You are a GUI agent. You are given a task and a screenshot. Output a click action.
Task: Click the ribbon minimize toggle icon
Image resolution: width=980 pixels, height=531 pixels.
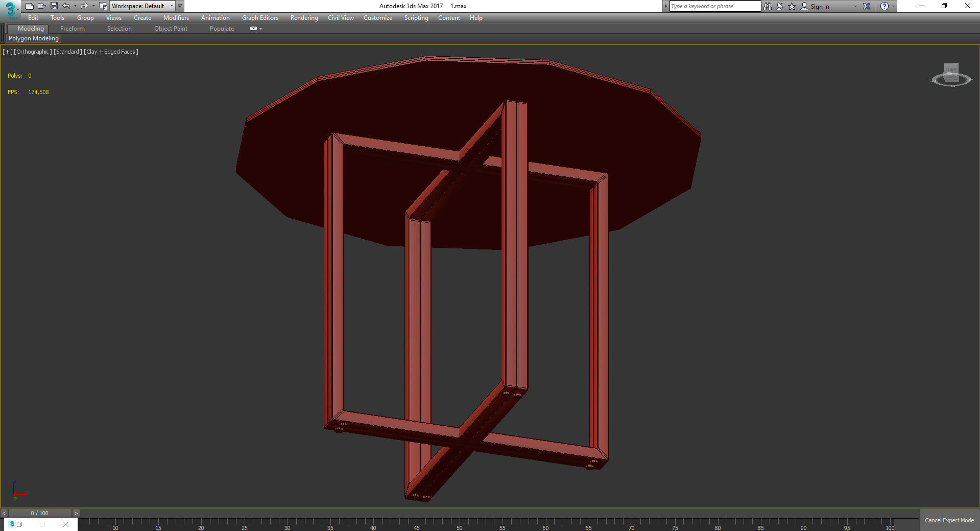click(x=253, y=29)
